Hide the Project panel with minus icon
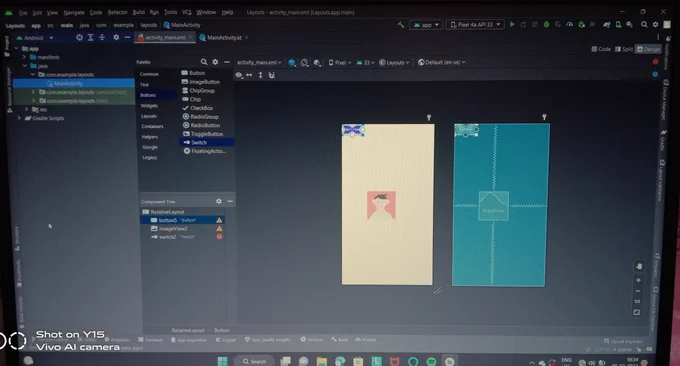 (x=127, y=38)
